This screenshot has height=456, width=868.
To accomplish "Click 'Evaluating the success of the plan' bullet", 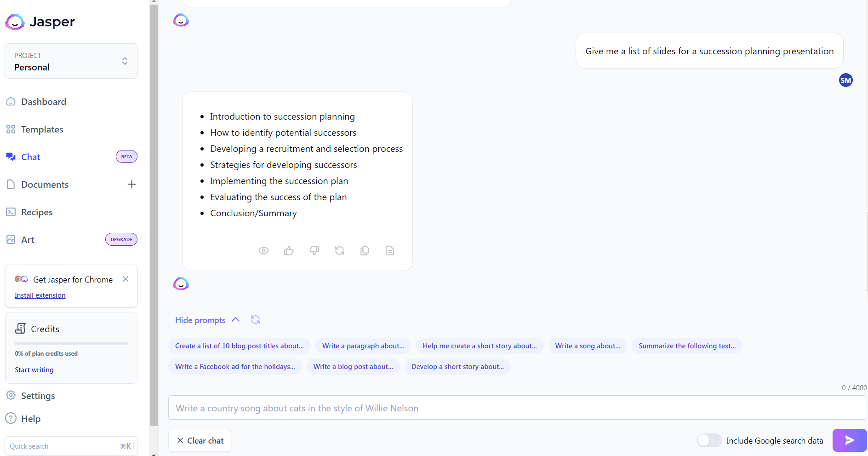I will 278,197.
